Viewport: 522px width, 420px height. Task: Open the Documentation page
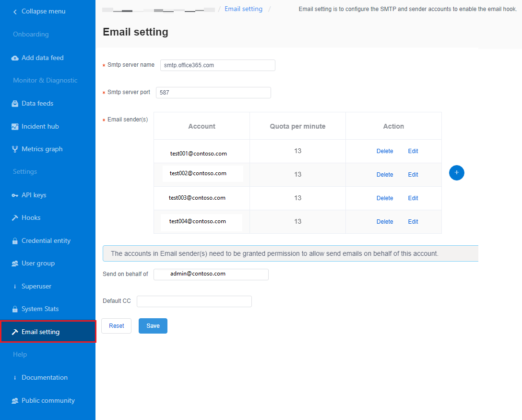pyautogui.click(x=45, y=377)
